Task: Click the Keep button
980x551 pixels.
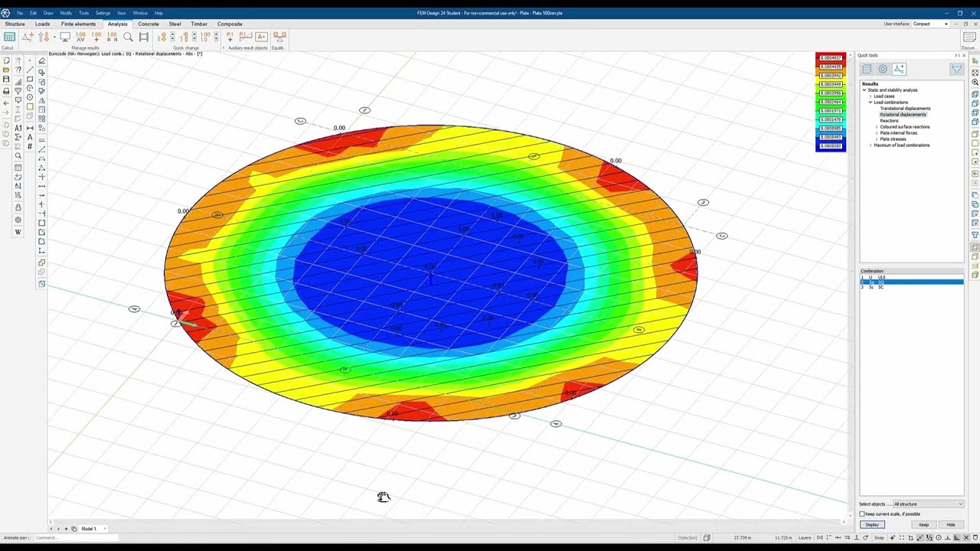Action: coord(924,525)
